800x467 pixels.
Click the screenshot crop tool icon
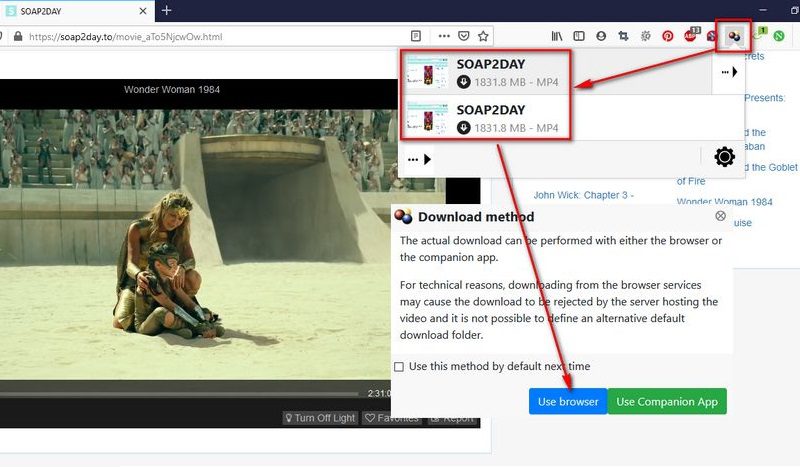click(x=623, y=36)
